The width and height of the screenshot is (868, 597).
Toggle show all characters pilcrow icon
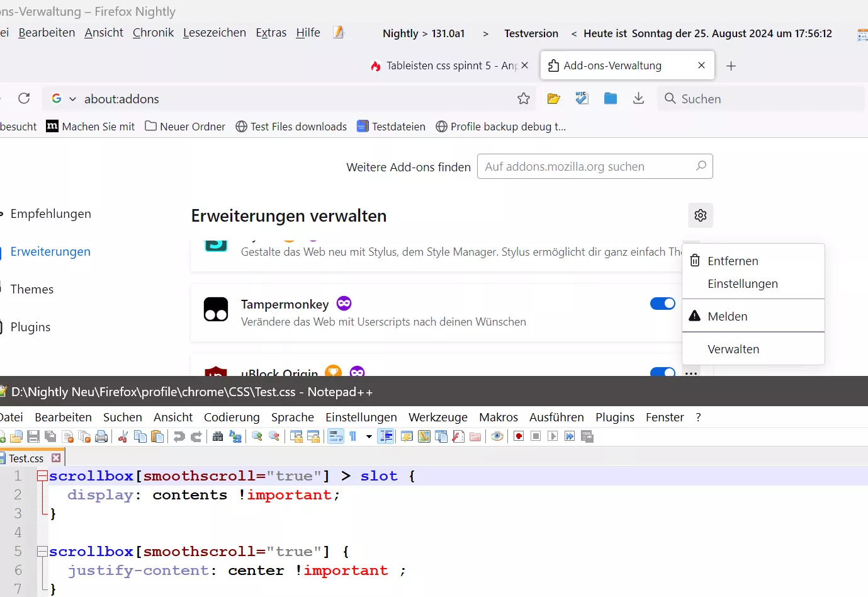352,436
